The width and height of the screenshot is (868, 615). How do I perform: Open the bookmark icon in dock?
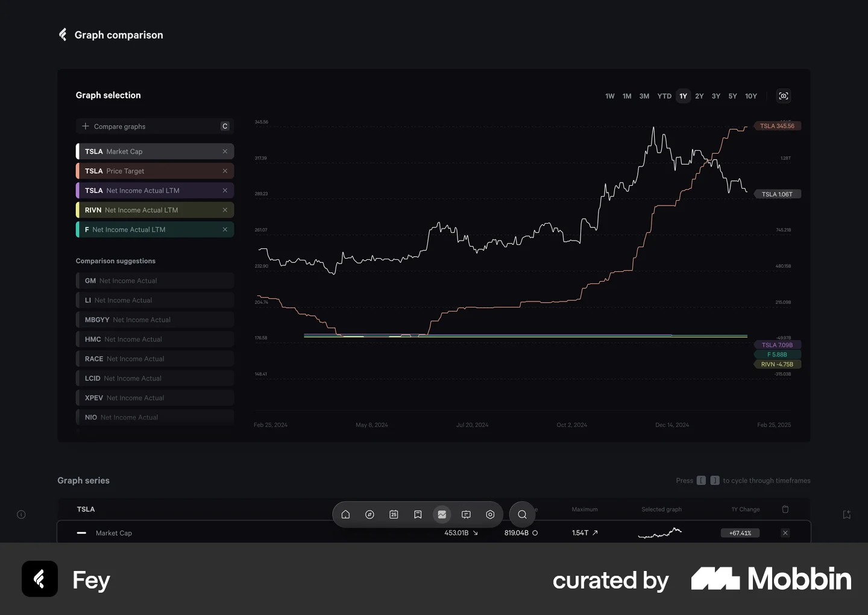[418, 514]
